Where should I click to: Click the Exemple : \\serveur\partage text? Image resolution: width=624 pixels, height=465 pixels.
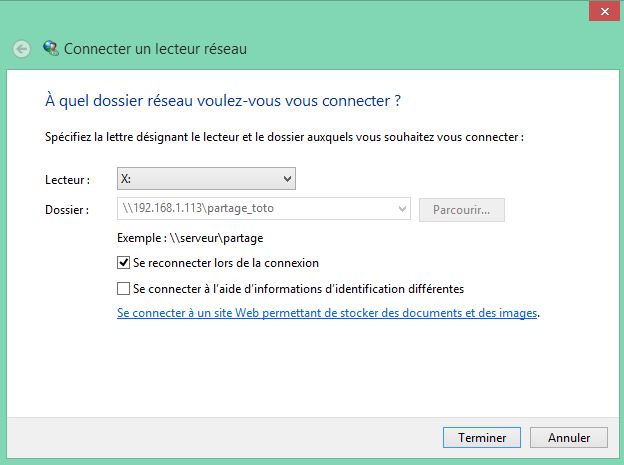pyautogui.click(x=190, y=238)
